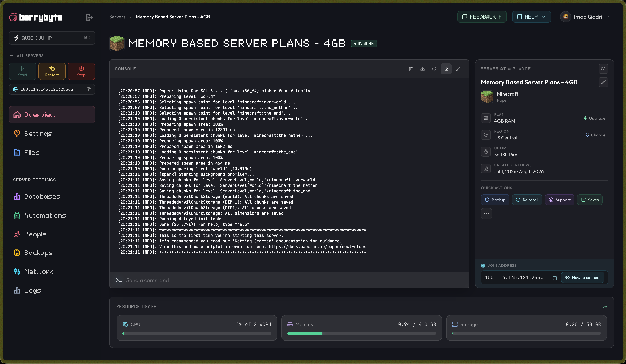Screen dimensions: 626x364
Task: Open the Databases page
Action: point(52,196)
